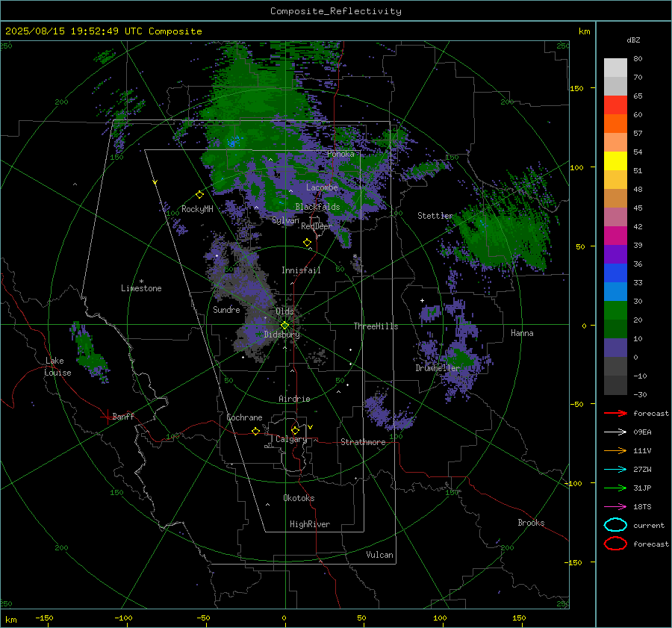
Task: Click the Lake Louise label
Action: (x=57, y=367)
